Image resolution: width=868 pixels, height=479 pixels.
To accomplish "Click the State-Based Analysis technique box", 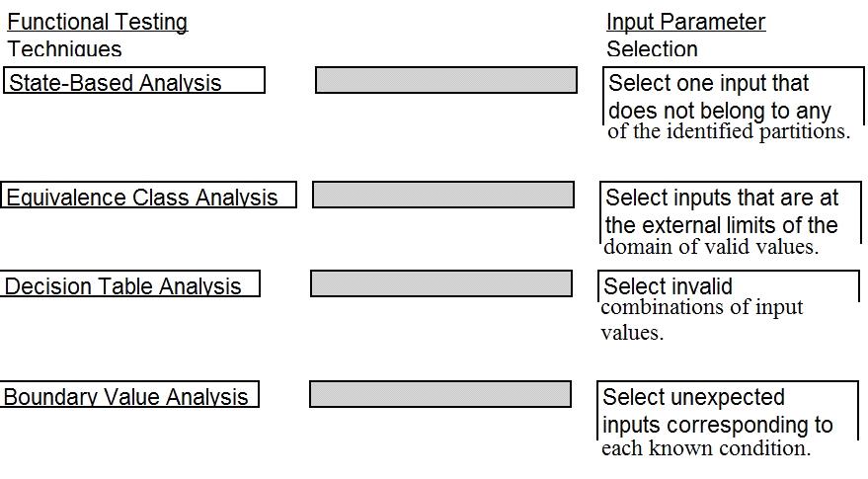I will point(134,81).
